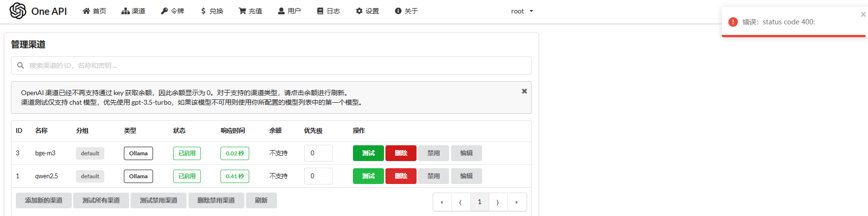Viewport: 868px width, 216px height.
Task: Sort table by 响应时间 column header
Action: (232, 130)
